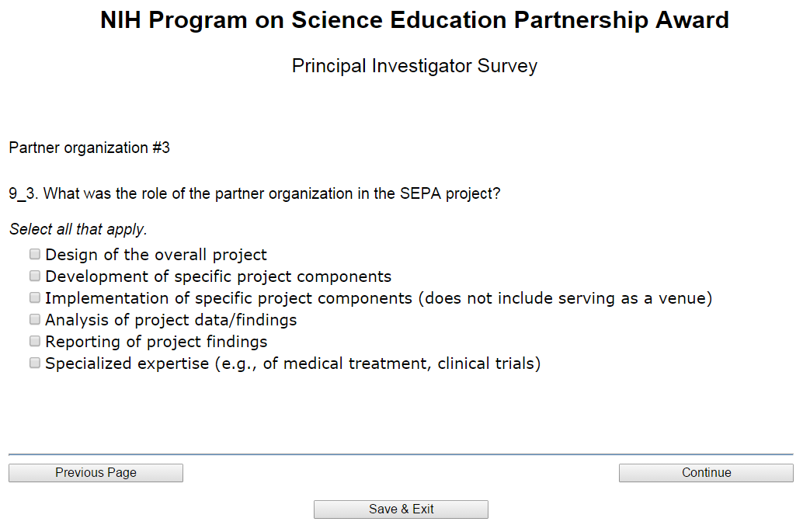
Task: Click the 'Reporting of project findings' label text
Action: pyautogui.click(x=156, y=342)
